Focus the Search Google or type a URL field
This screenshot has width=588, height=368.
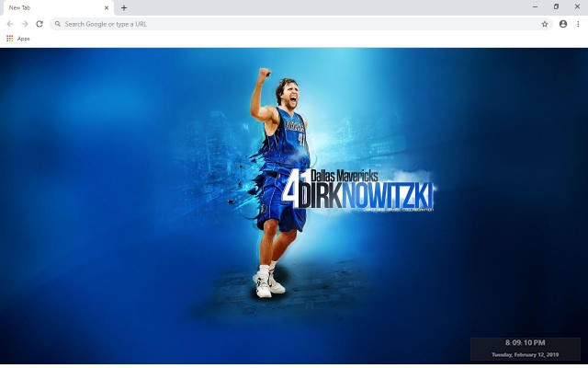[x=301, y=24]
